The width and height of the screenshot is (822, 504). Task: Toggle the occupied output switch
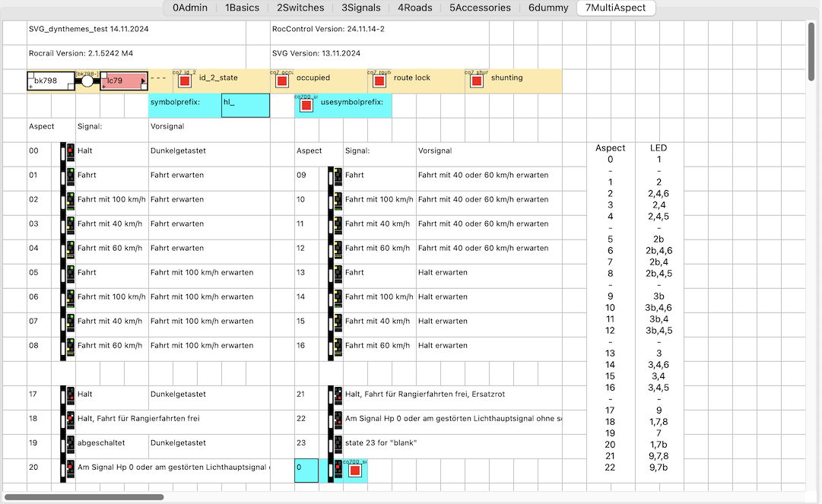point(282,81)
